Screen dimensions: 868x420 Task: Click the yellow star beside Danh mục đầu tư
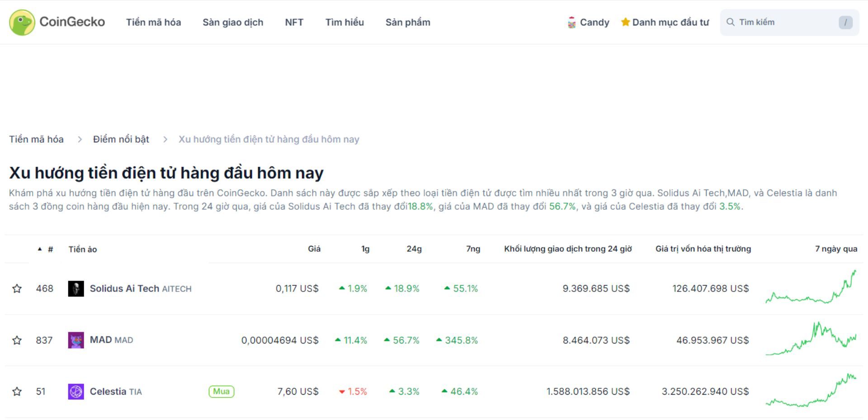point(626,22)
